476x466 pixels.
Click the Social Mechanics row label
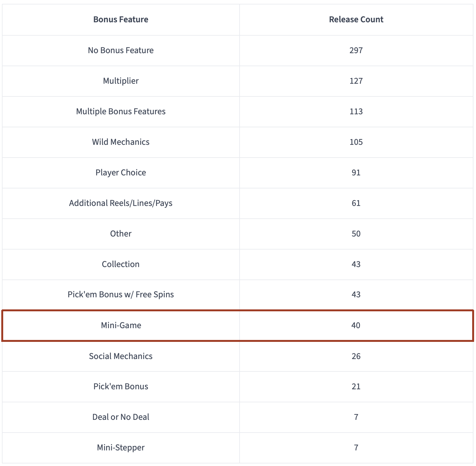click(121, 356)
